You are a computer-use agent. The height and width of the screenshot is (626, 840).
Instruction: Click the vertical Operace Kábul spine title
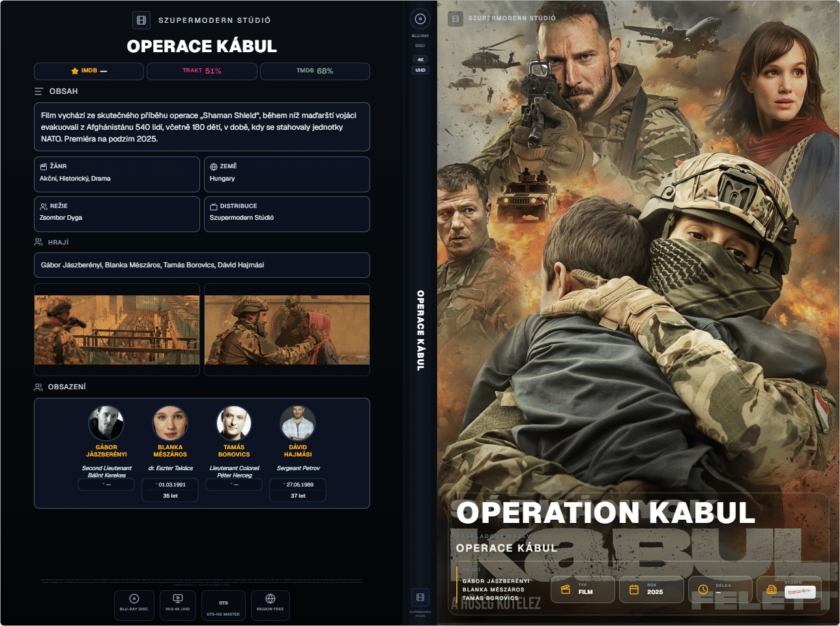pos(420,331)
